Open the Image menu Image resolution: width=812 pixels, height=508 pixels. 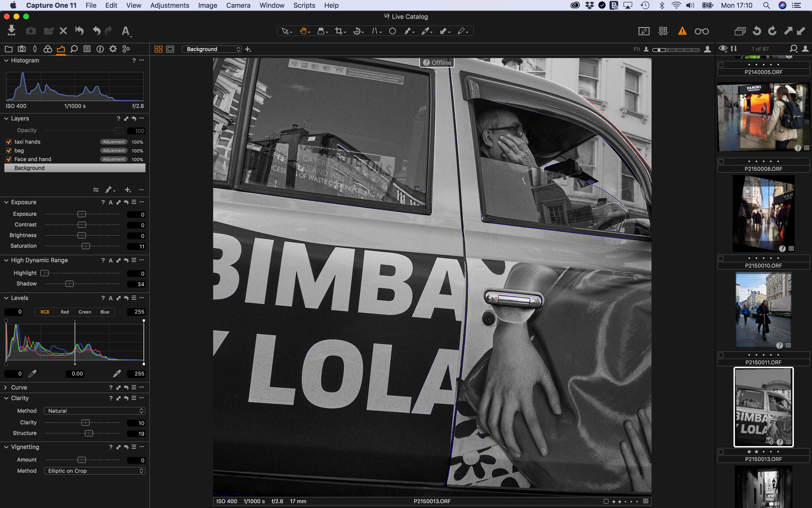click(207, 6)
